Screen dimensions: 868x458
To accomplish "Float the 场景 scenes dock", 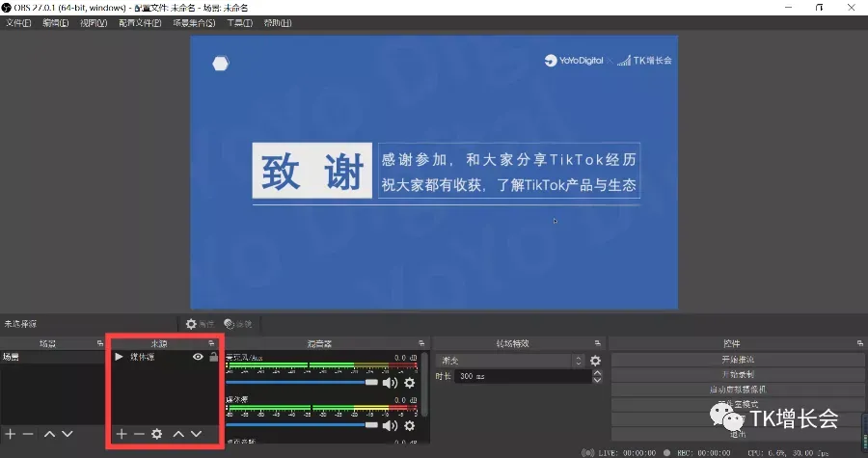I will click(100, 343).
